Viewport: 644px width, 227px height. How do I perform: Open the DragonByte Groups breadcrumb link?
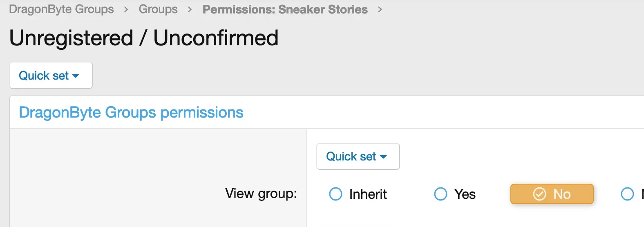tap(61, 9)
